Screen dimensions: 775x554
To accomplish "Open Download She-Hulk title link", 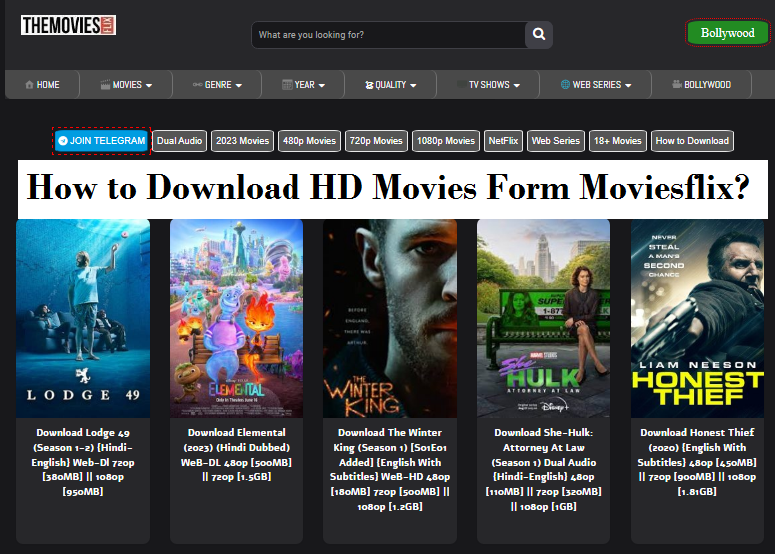I will 544,469.
